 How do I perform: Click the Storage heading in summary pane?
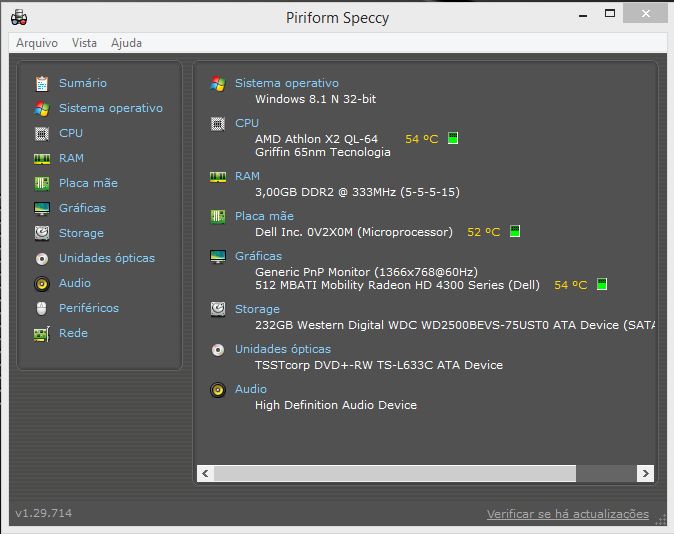(x=257, y=309)
